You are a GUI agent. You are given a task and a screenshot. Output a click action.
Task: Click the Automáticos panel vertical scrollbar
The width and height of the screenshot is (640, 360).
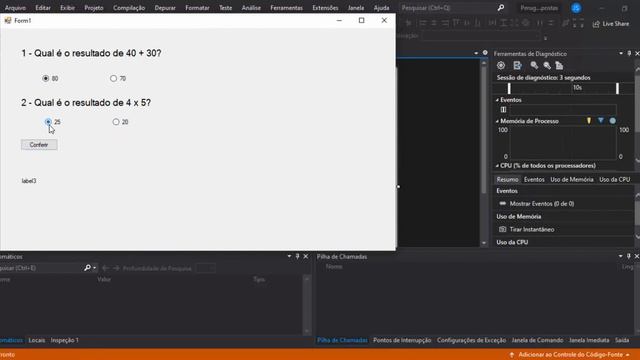pyautogui.click(x=307, y=305)
